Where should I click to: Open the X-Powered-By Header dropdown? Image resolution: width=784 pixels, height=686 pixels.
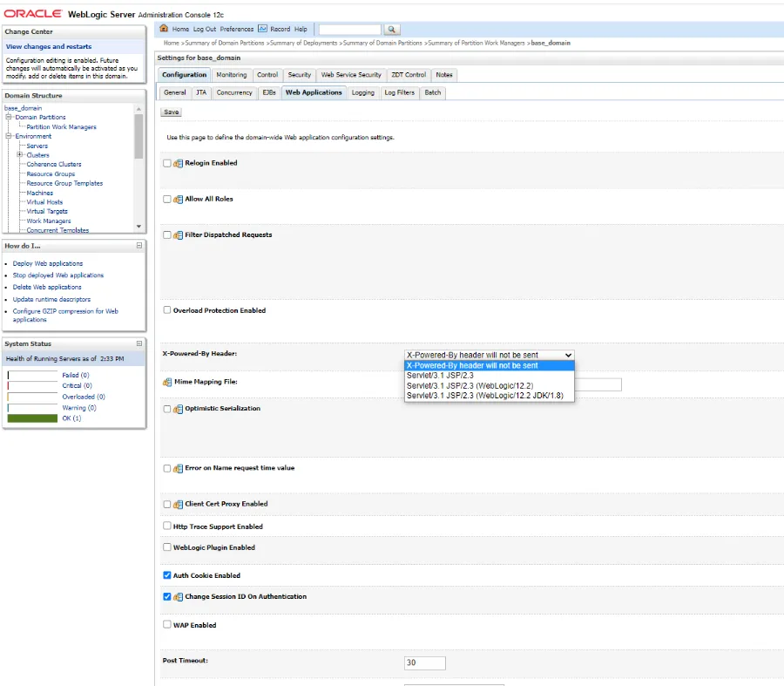coord(489,355)
